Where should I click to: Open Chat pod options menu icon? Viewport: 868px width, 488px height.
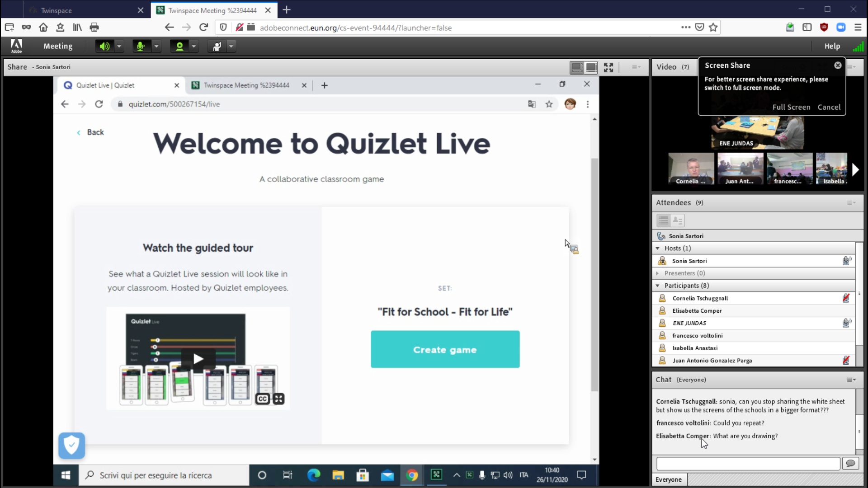851,380
